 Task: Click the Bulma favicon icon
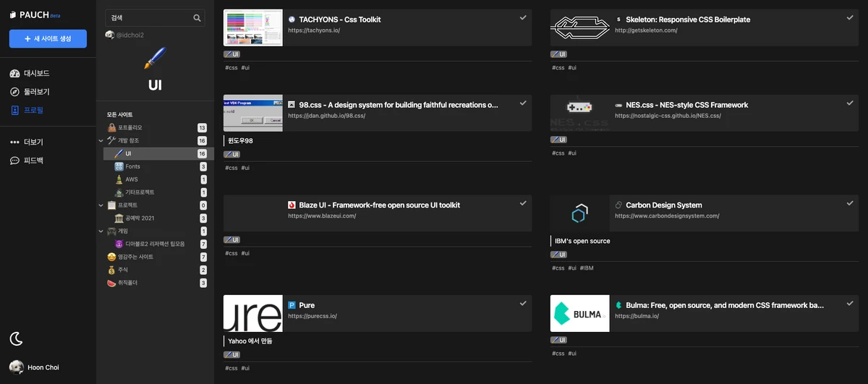(619, 305)
